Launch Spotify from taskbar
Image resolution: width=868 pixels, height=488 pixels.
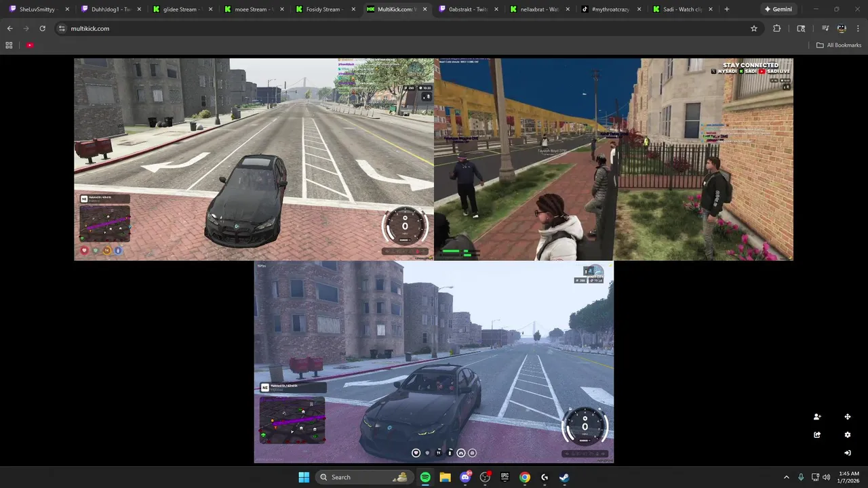click(425, 477)
